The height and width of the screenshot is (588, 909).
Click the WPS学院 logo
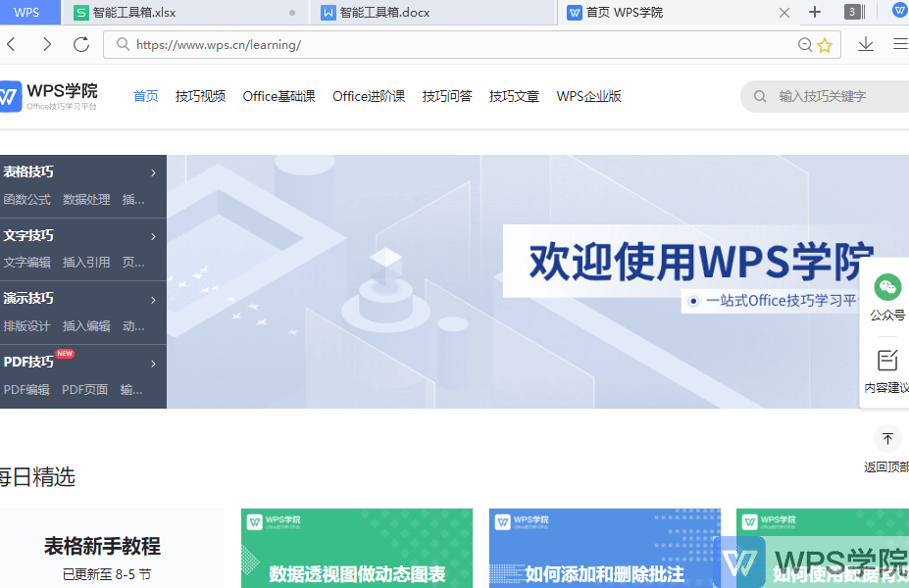coord(49,96)
